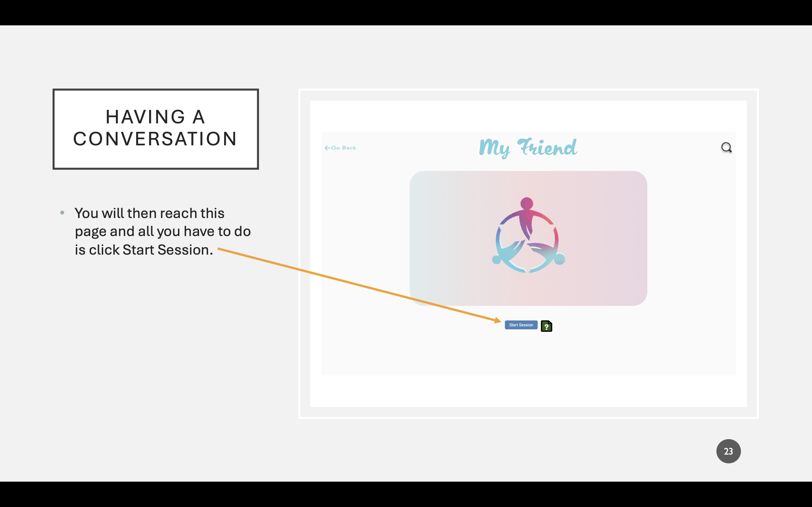
Task: Click the pink head of top logo figure
Action: point(526,203)
